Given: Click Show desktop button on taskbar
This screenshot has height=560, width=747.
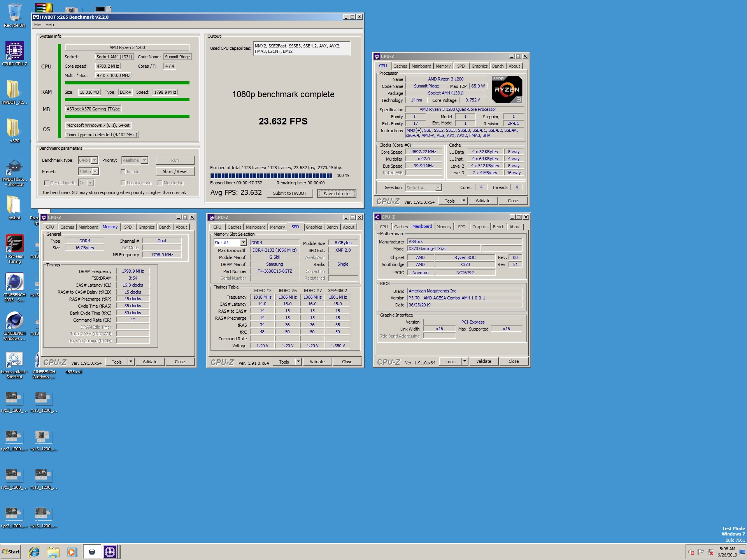Looking at the screenshot, I should 742,552.
